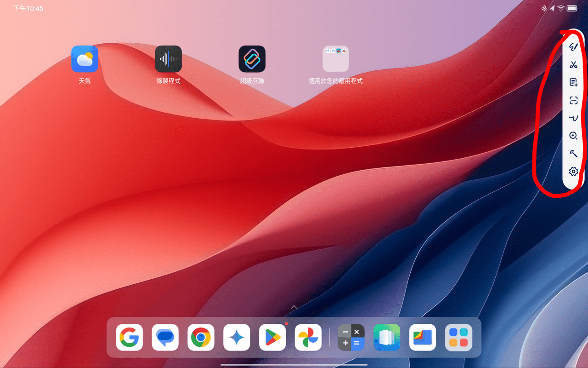The width and height of the screenshot is (588, 368).
Task: Tap the handwriting pen tool in side toolbar
Action: (x=573, y=47)
